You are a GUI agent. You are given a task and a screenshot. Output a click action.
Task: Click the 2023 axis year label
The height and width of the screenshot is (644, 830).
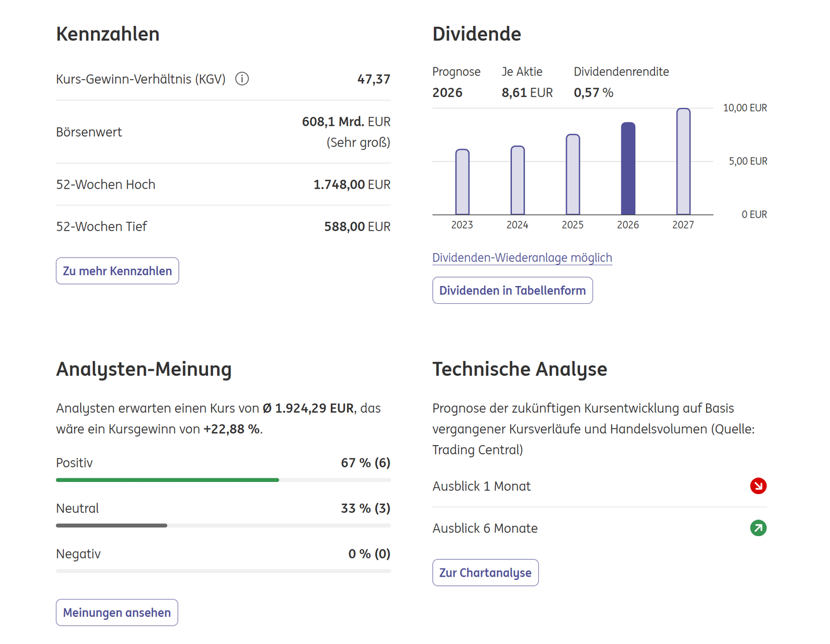pyautogui.click(x=462, y=225)
